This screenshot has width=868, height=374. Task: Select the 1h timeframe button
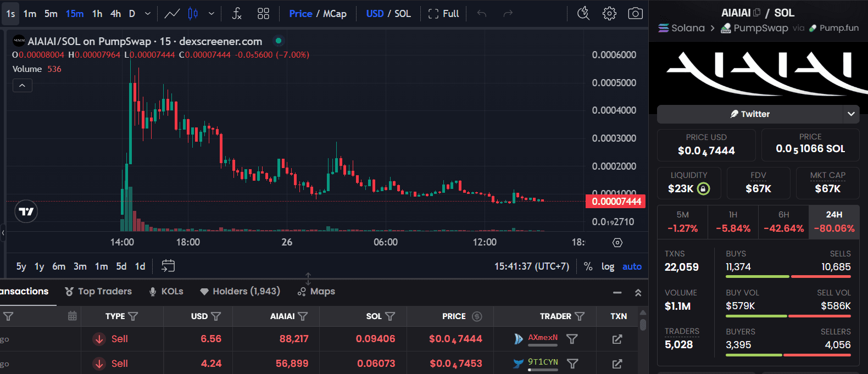[x=97, y=14]
